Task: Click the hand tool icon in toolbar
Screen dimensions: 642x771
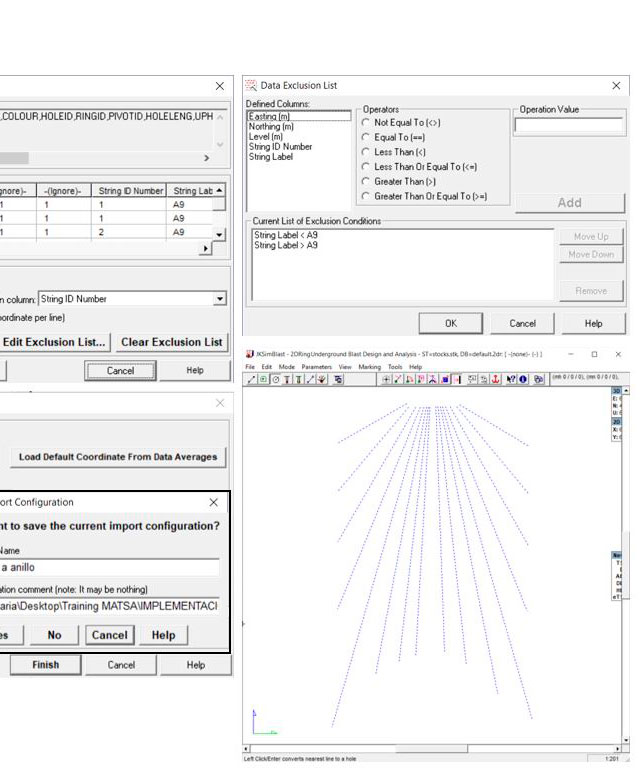Action: pos(321,379)
